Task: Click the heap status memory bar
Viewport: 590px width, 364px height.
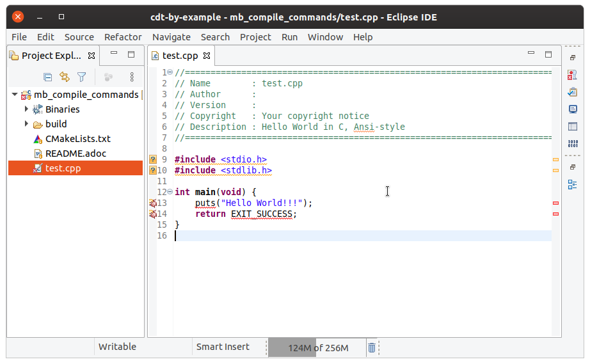Action: coord(317,348)
